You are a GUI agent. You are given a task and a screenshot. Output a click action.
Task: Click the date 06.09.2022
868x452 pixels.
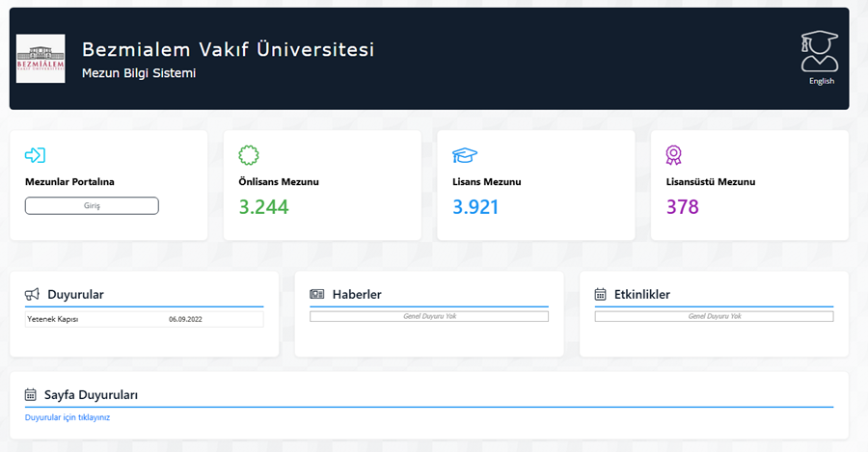(x=185, y=319)
